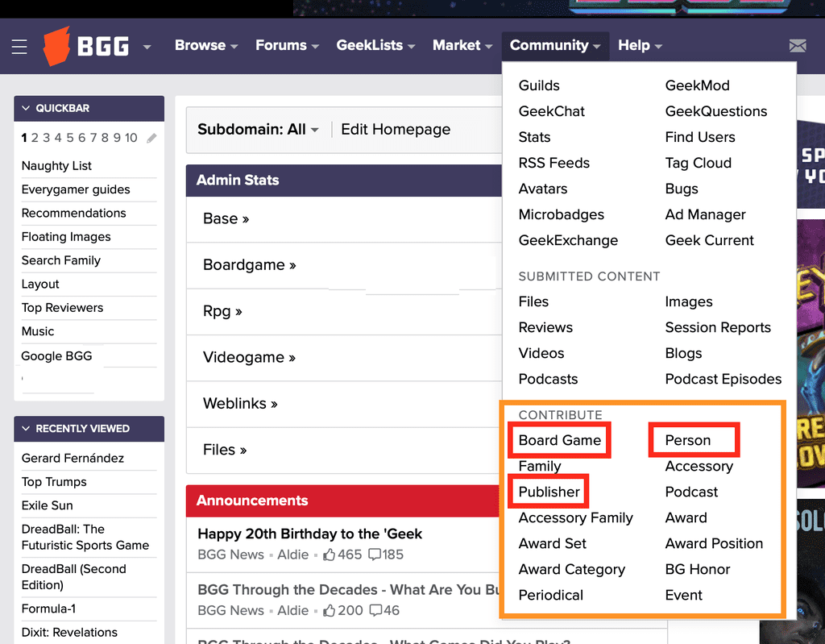The width and height of the screenshot is (825, 644).
Task: Open Gerard Fernández recently viewed
Action: [x=73, y=458]
